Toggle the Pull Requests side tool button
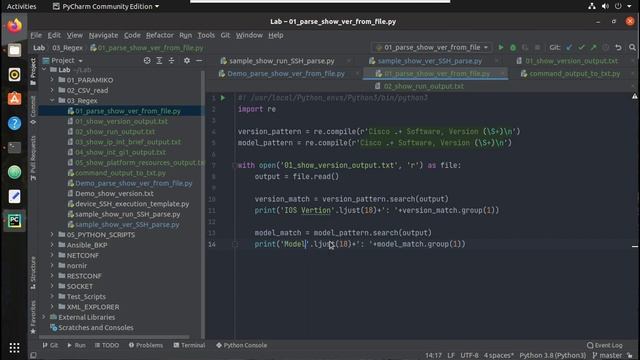Viewport: 640px width, 360px height. pyautogui.click(x=33, y=158)
